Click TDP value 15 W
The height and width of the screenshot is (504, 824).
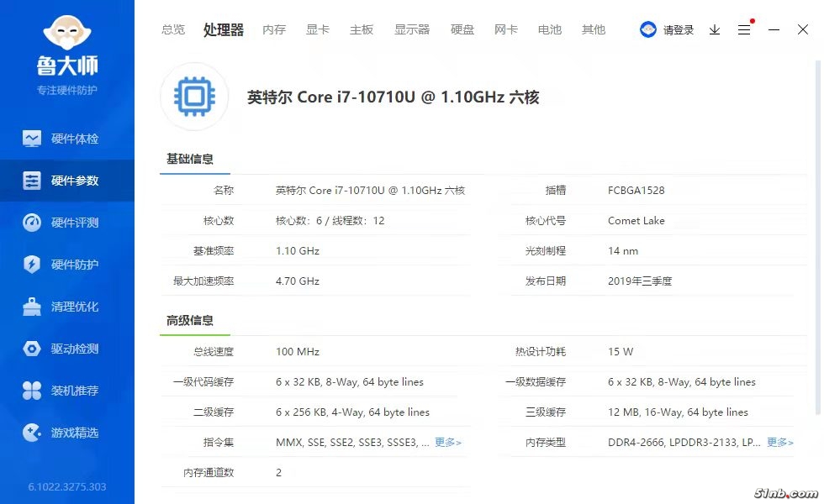[x=621, y=352]
